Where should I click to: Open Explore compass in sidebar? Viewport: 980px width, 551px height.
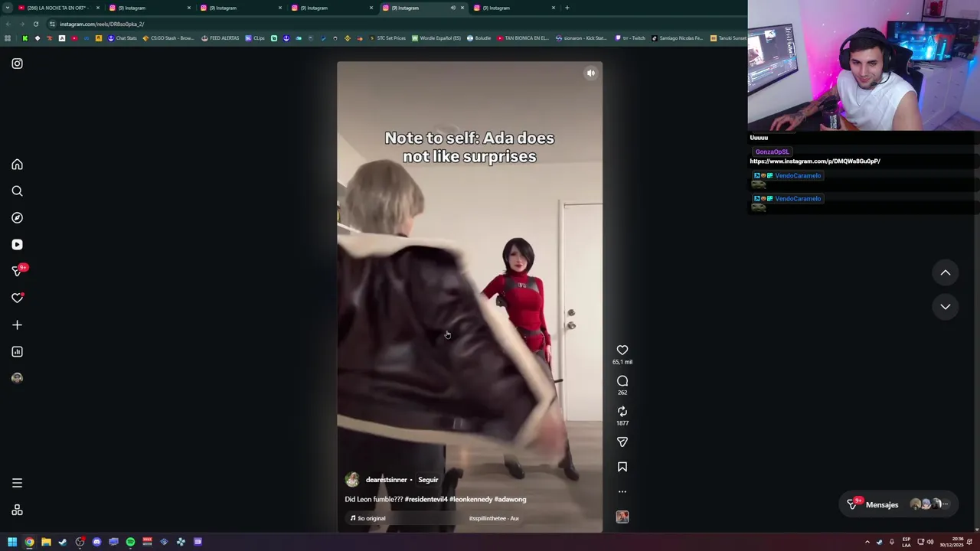[x=17, y=218]
